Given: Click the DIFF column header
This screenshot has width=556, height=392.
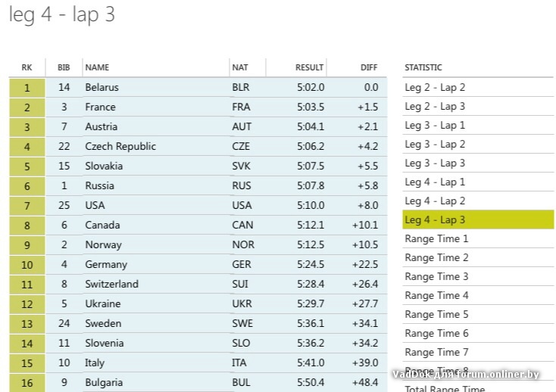Looking at the screenshot, I should click(x=369, y=67).
